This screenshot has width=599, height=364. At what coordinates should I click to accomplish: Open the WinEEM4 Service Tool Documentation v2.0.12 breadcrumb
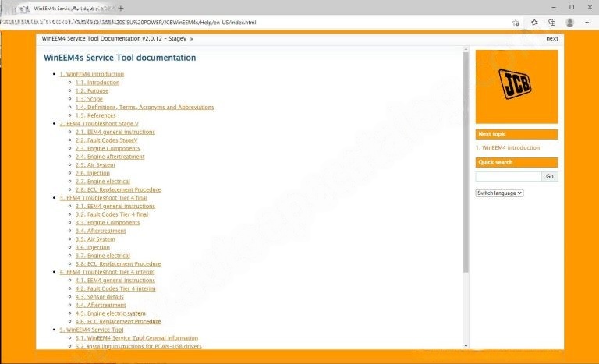coord(114,38)
